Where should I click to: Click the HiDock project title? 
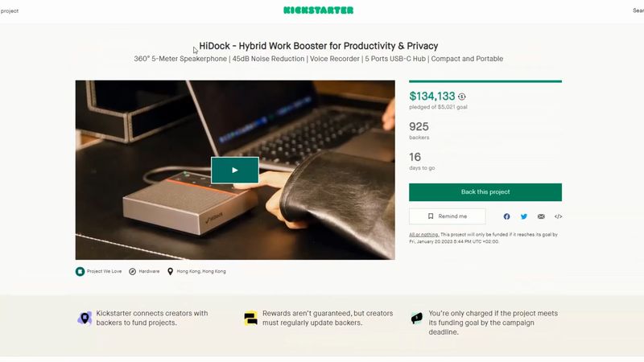tap(318, 46)
